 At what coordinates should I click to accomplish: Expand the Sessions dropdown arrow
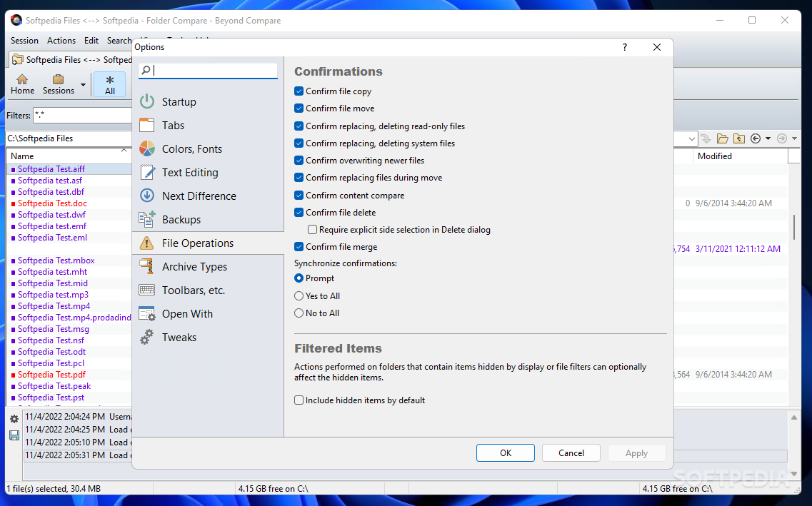[x=83, y=85]
